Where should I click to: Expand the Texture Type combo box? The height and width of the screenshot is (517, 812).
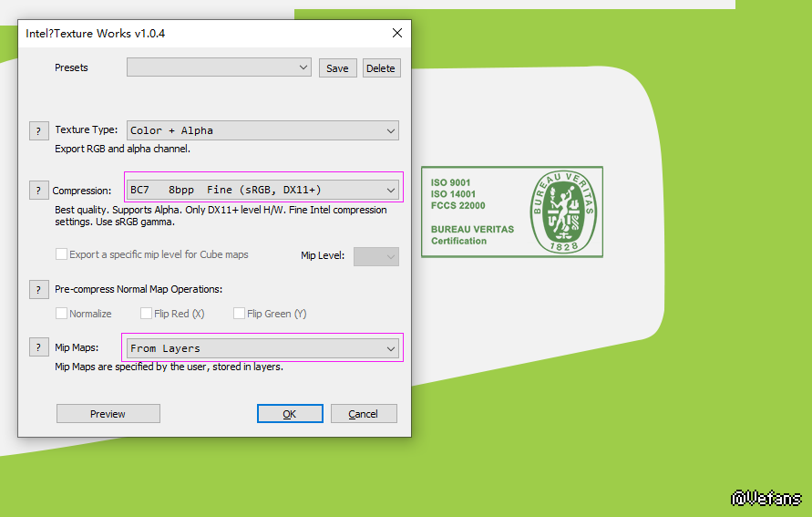(x=262, y=130)
